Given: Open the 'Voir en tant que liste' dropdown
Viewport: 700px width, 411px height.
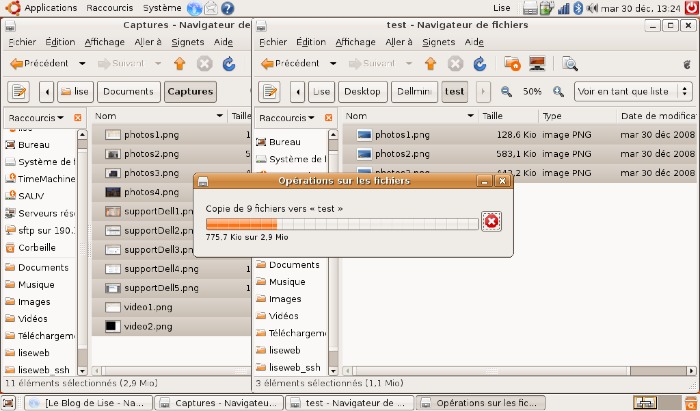Looking at the screenshot, I should coord(633,92).
